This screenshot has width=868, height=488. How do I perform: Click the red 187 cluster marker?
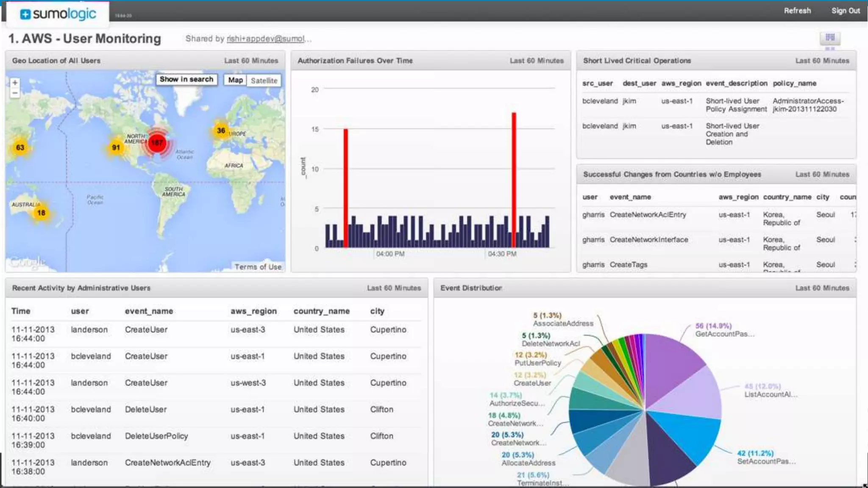coord(157,142)
